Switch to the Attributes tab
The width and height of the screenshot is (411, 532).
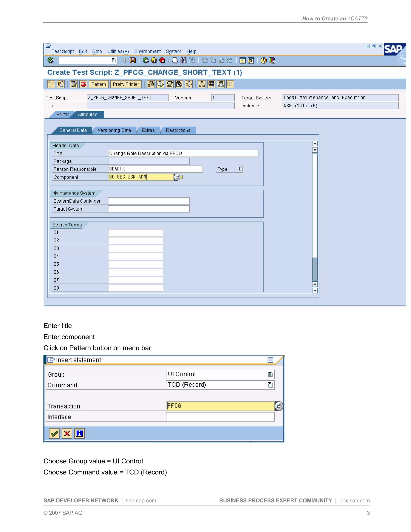[88, 114]
